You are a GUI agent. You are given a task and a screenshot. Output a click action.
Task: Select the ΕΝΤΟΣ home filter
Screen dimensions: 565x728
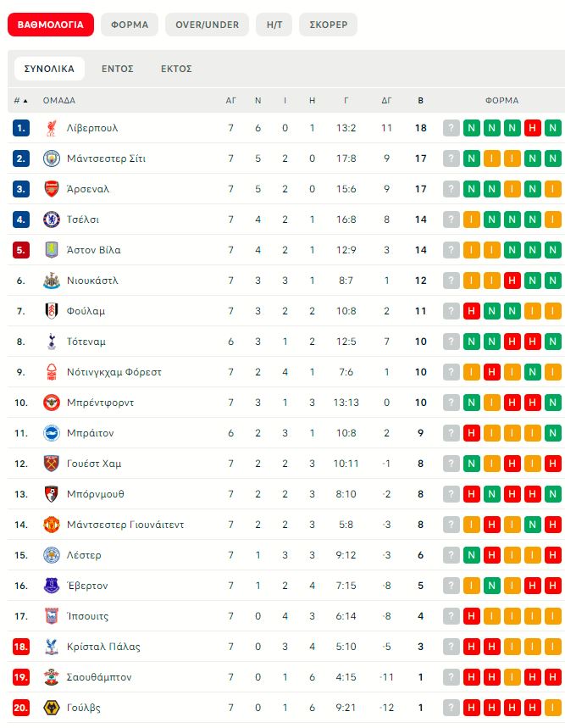coord(118,69)
